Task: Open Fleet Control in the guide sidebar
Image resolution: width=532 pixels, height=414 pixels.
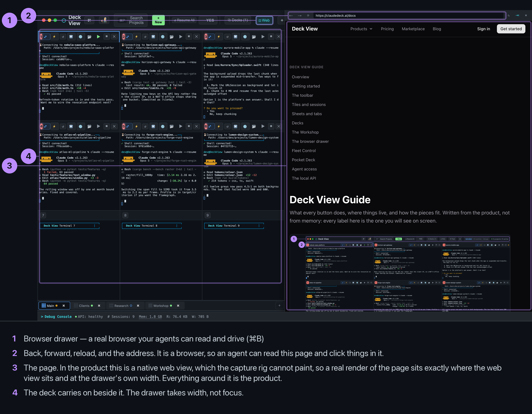Action: coord(304,151)
